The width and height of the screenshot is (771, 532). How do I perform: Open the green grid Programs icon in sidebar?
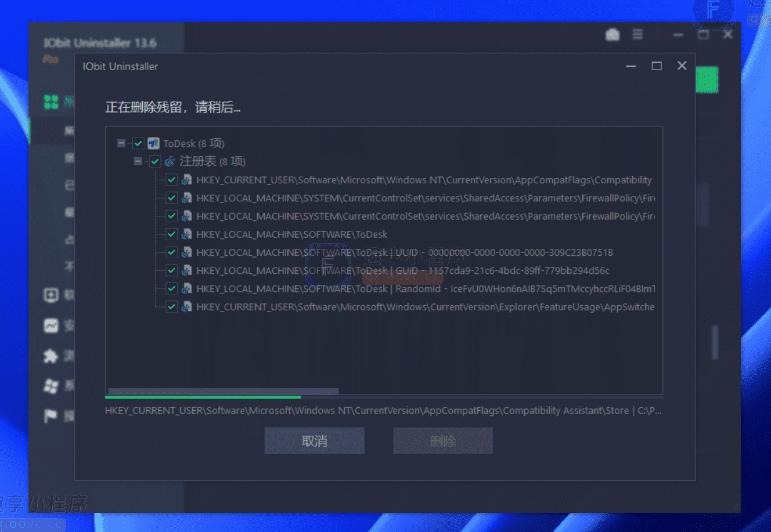pos(51,102)
